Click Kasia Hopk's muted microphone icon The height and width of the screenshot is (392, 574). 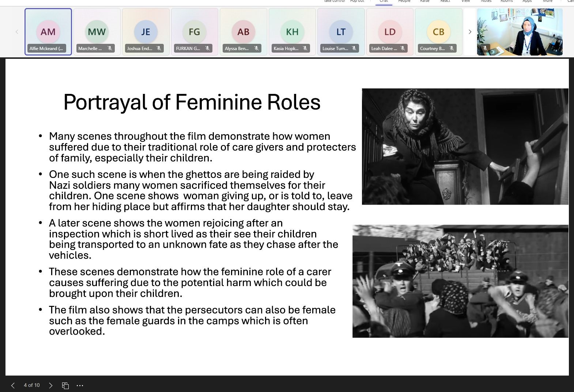click(x=305, y=48)
